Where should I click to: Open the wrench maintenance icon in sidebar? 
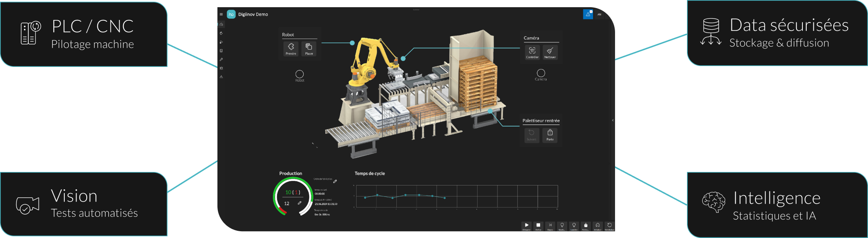221,59
